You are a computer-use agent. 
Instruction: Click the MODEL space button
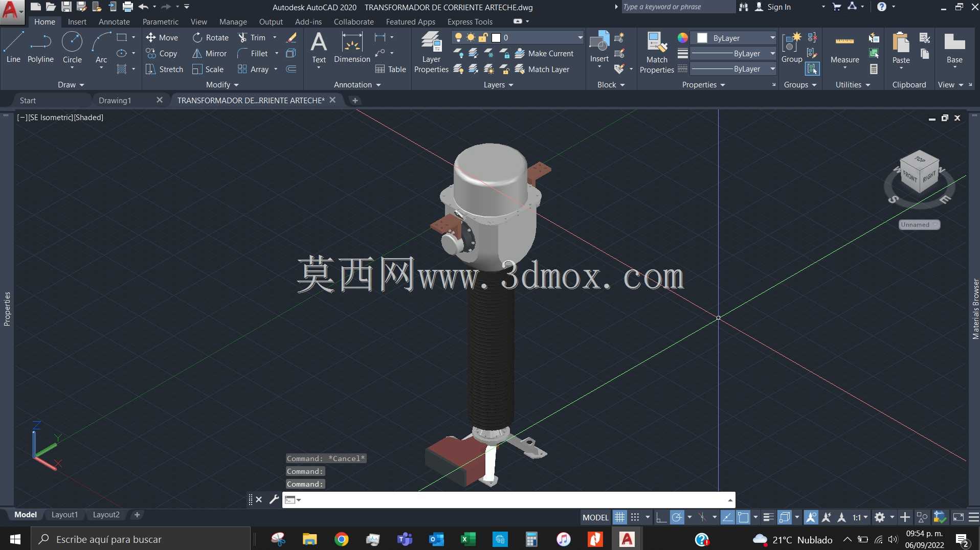coord(595,517)
